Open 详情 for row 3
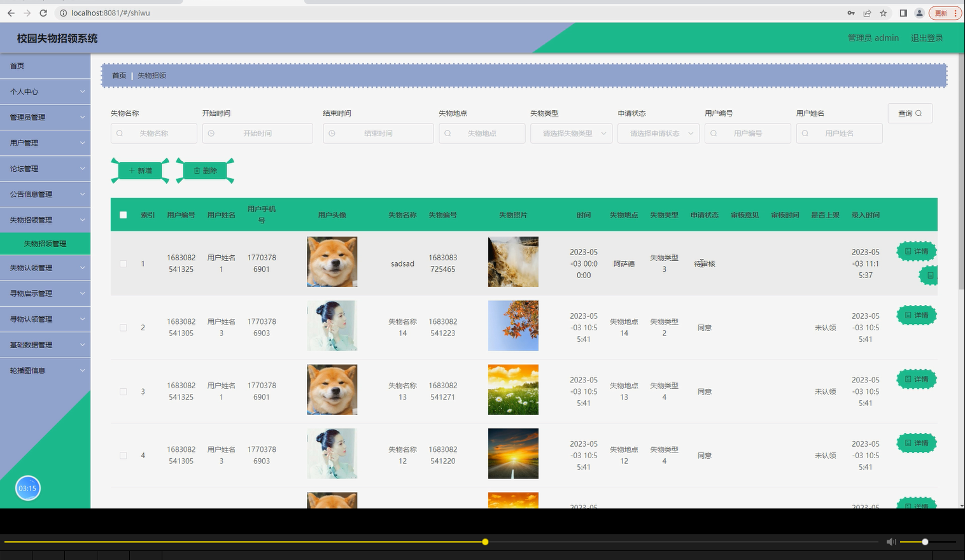Image resolution: width=965 pixels, height=560 pixels. point(917,379)
